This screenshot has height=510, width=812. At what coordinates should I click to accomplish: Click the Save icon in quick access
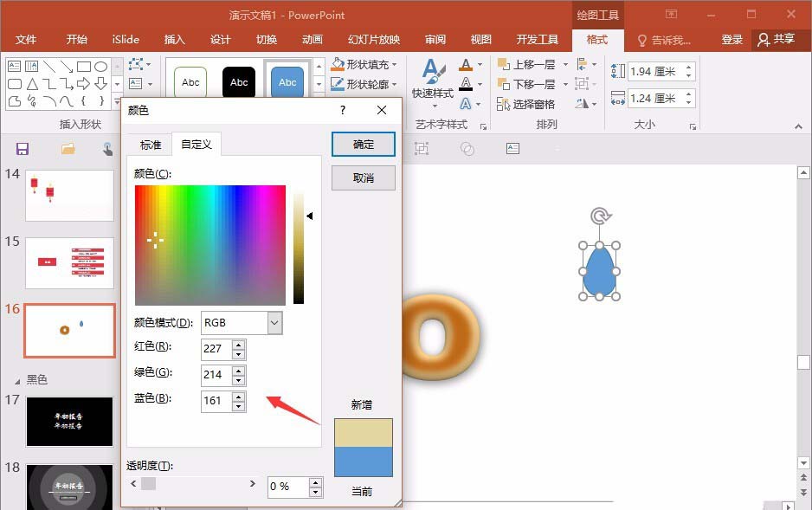pyautogui.click(x=22, y=149)
